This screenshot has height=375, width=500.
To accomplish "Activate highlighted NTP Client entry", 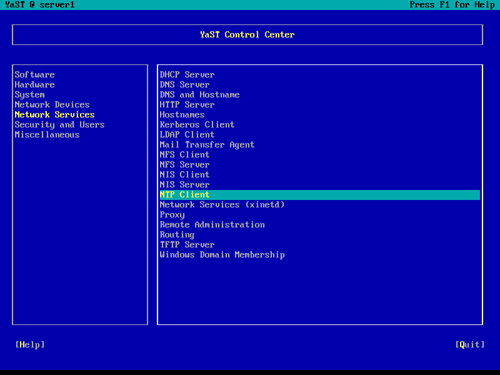I will pyautogui.click(x=320, y=195).
